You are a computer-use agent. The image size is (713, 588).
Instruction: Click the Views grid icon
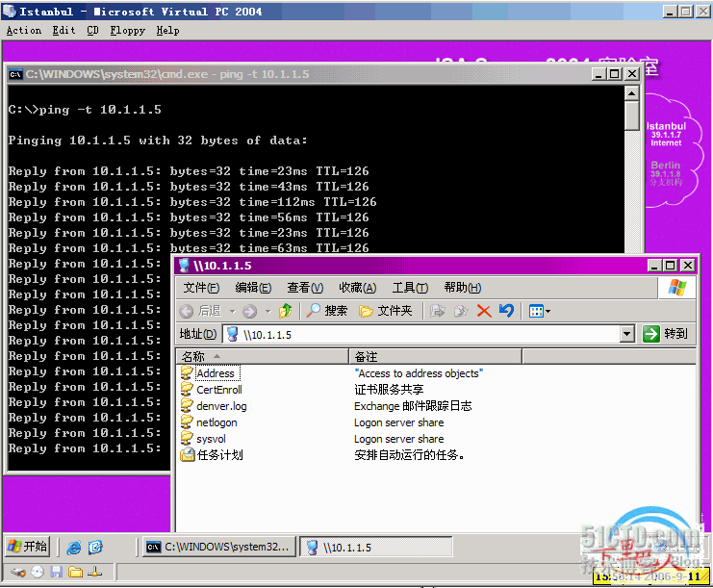[536, 312]
